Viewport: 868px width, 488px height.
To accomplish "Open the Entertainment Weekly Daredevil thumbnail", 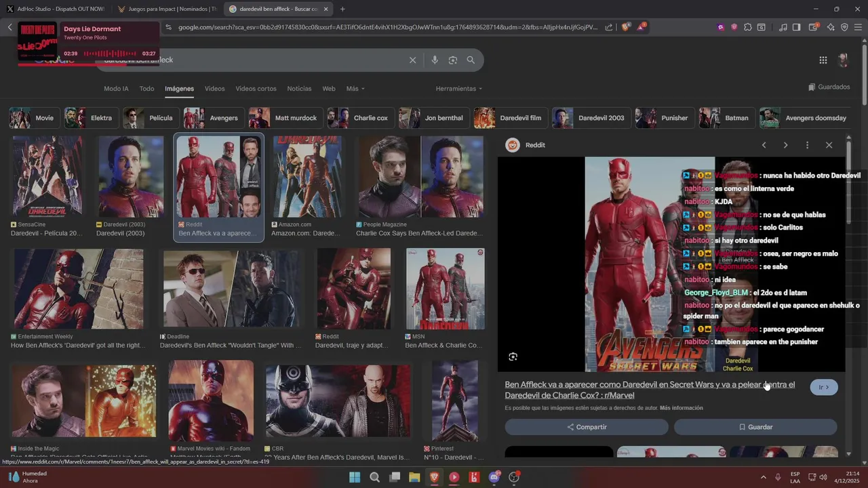I will (x=79, y=289).
